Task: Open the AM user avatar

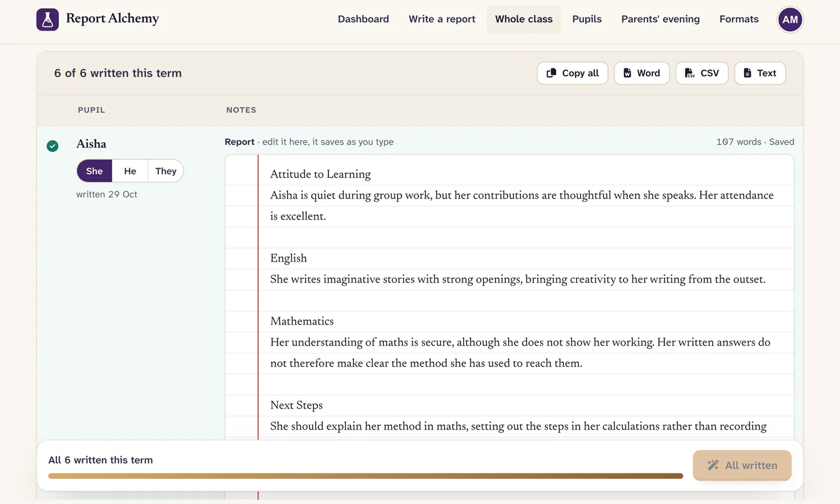Action: click(790, 19)
